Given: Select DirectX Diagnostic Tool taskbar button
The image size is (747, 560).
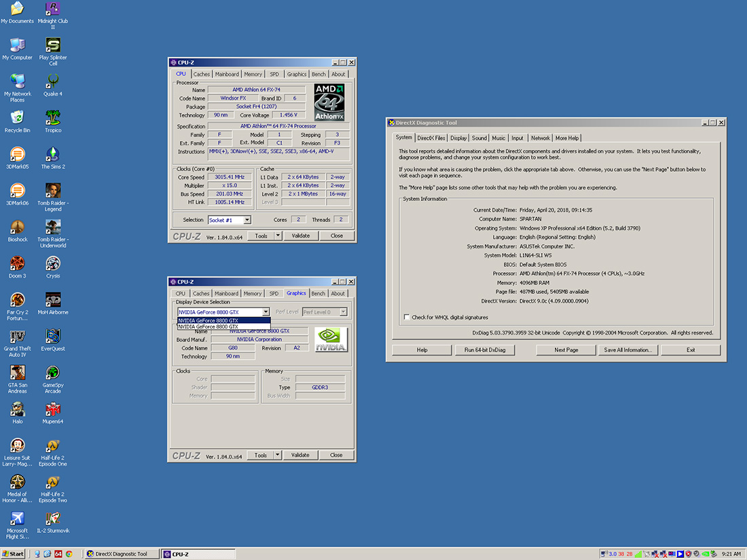Looking at the screenshot, I should point(121,554).
